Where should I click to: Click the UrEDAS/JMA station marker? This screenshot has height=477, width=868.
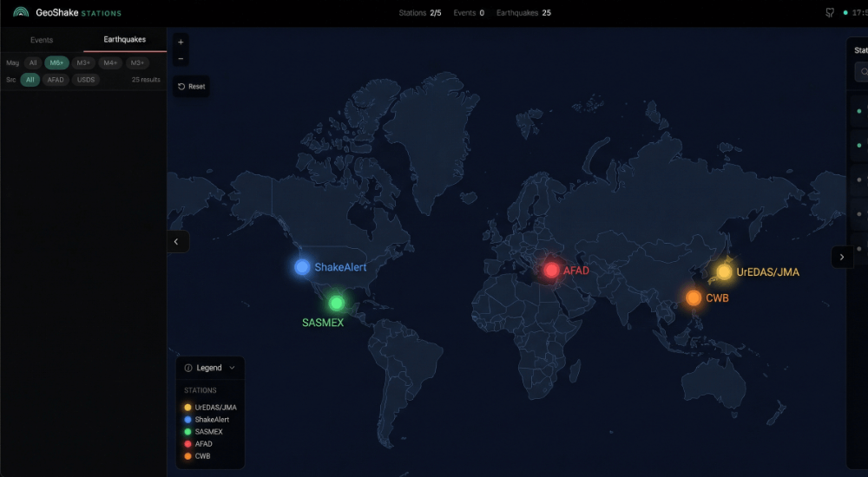(x=724, y=271)
